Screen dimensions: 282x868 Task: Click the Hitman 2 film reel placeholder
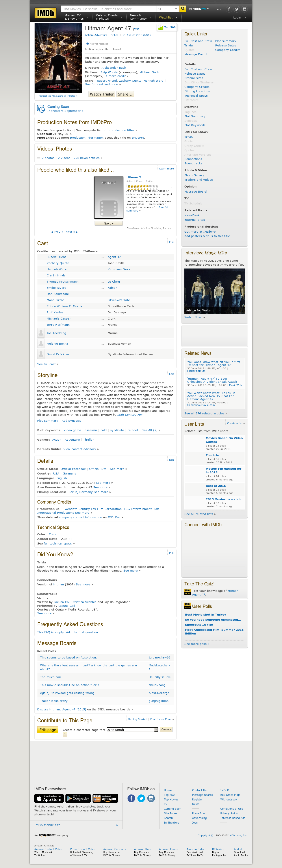point(108,197)
